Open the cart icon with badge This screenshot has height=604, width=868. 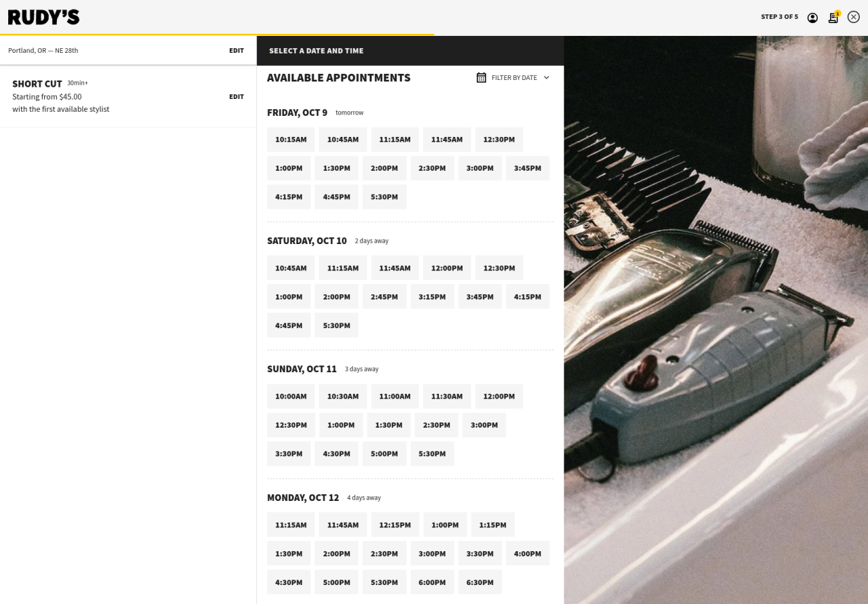pyautogui.click(x=833, y=17)
